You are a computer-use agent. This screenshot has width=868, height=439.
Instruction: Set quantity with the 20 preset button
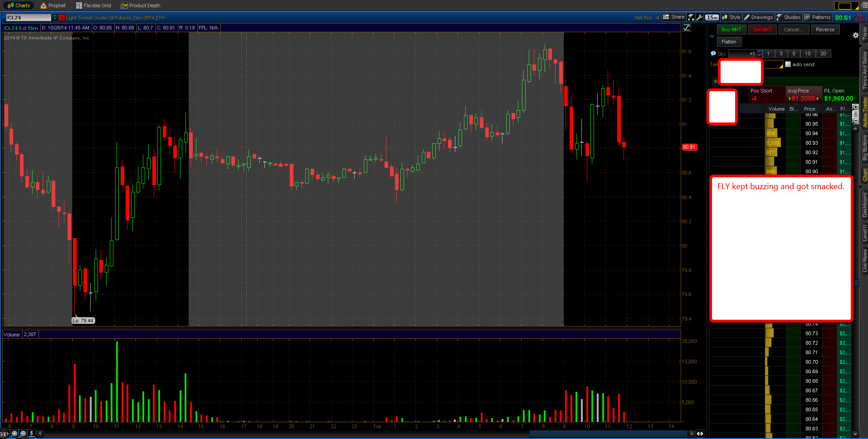click(x=823, y=54)
